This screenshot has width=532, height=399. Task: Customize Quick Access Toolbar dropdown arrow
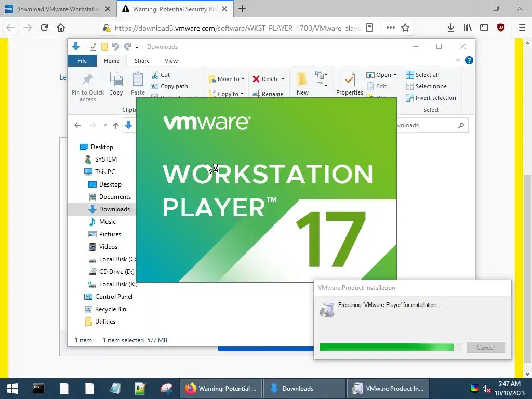pyautogui.click(x=137, y=47)
